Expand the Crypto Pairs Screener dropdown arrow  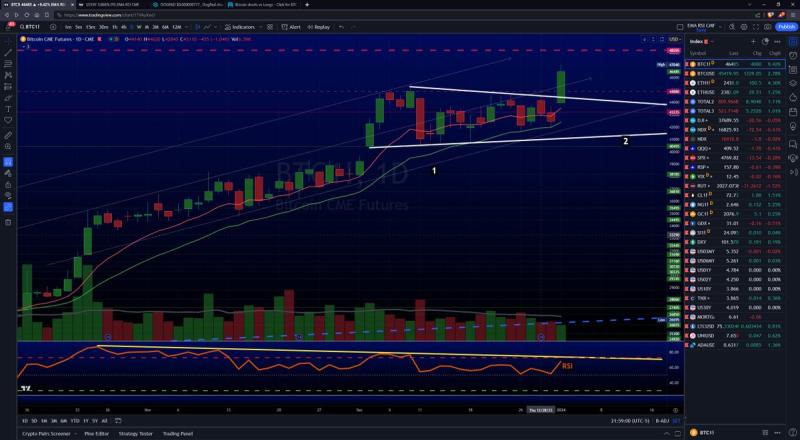pyautogui.click(x=76, y=433)
